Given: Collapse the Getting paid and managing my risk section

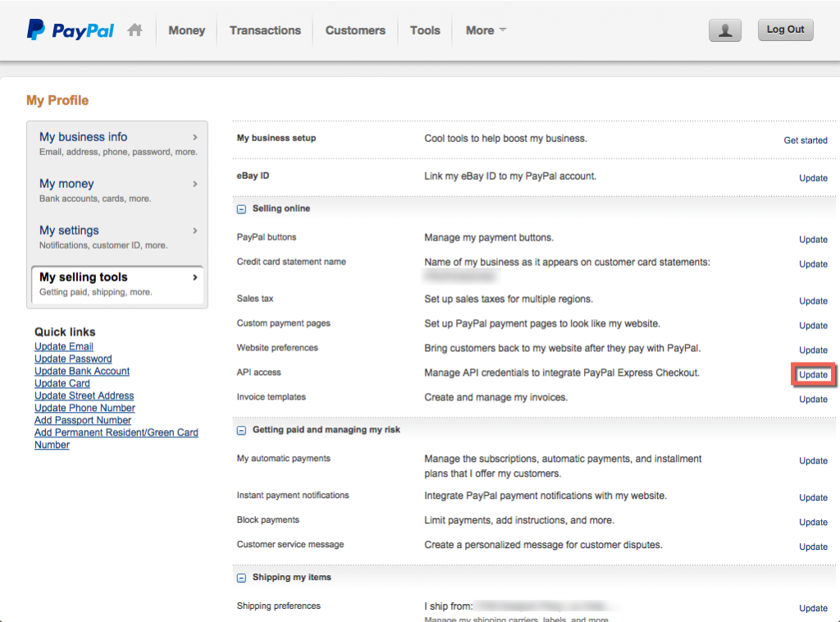Looking at the screenshot, I should [240, 429].
